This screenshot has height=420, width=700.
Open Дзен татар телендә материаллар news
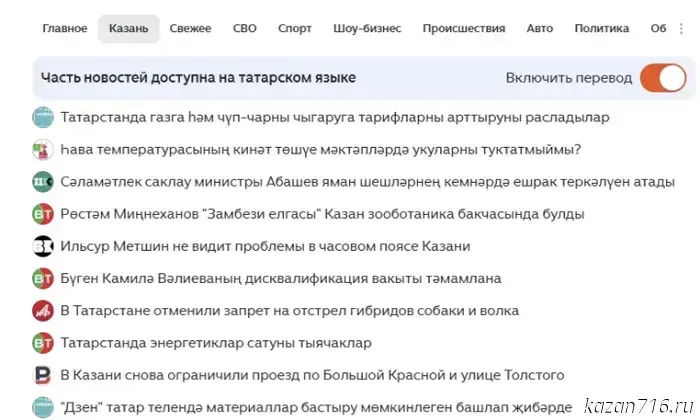pos(316,407)
